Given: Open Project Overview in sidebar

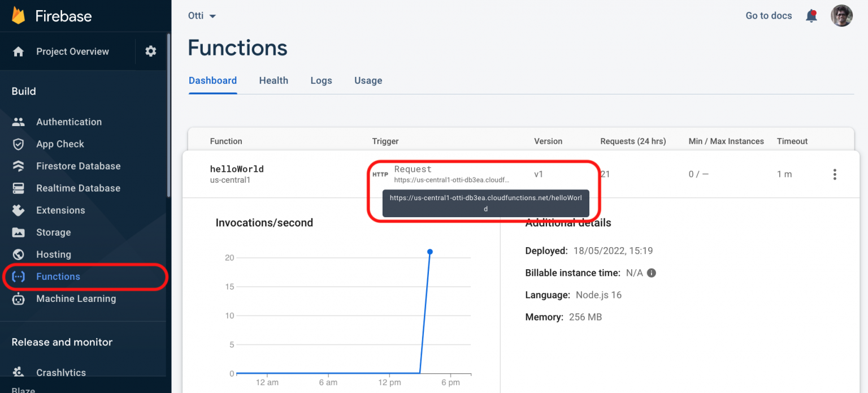Looking at the screenshot, I should click(72, 51).
